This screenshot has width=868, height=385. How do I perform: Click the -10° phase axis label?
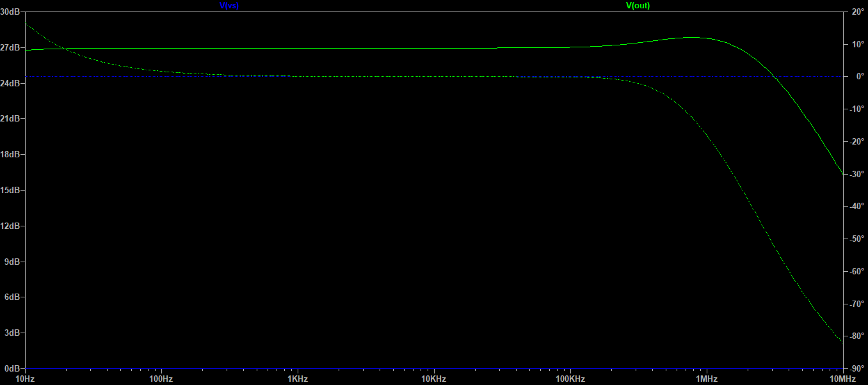[857, 109]
